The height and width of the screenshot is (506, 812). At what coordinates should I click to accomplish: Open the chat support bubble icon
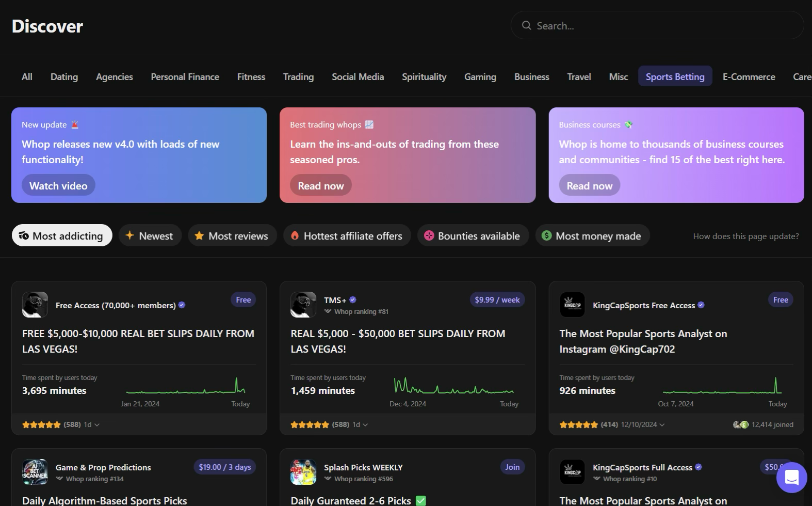click(792, 478)
